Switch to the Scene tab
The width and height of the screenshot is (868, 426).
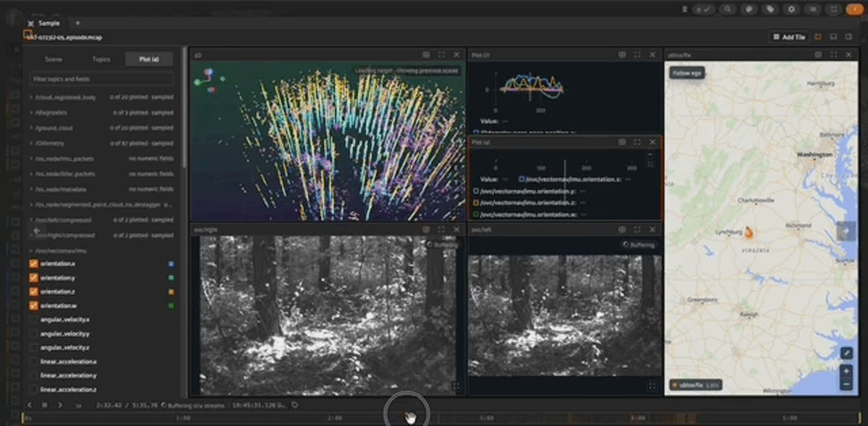54,59
